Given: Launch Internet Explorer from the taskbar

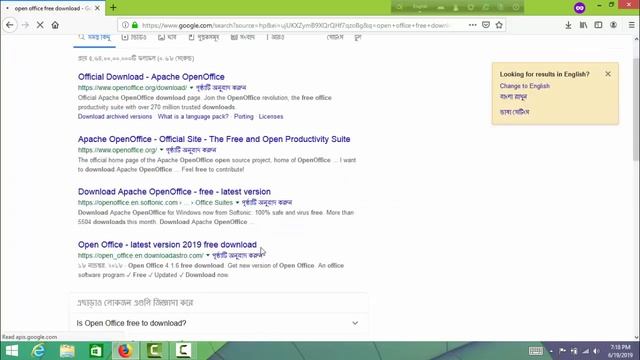Looking at the screenshot, I should coord(38,351).
